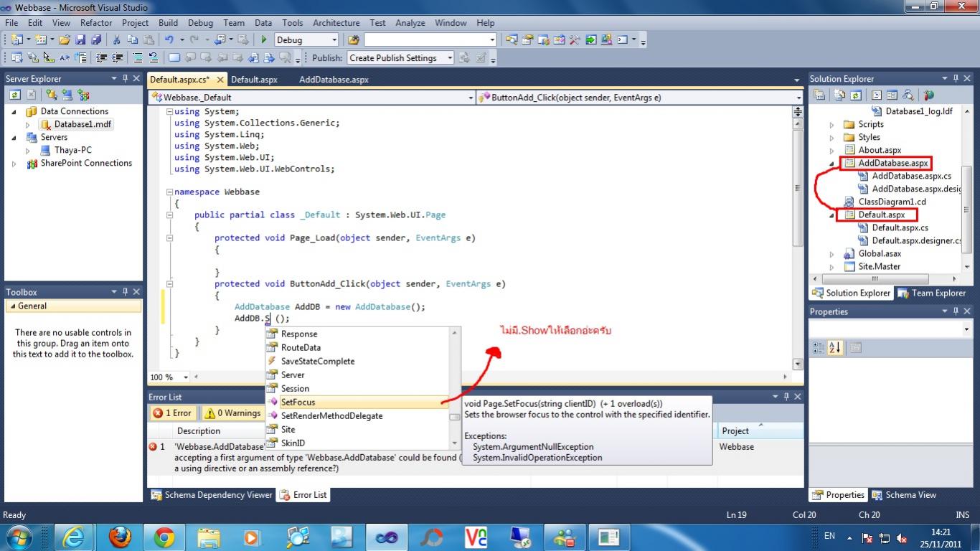
Task: Select ClassDiagram1.cd in Solution Explorer
Action: point(892,202)
